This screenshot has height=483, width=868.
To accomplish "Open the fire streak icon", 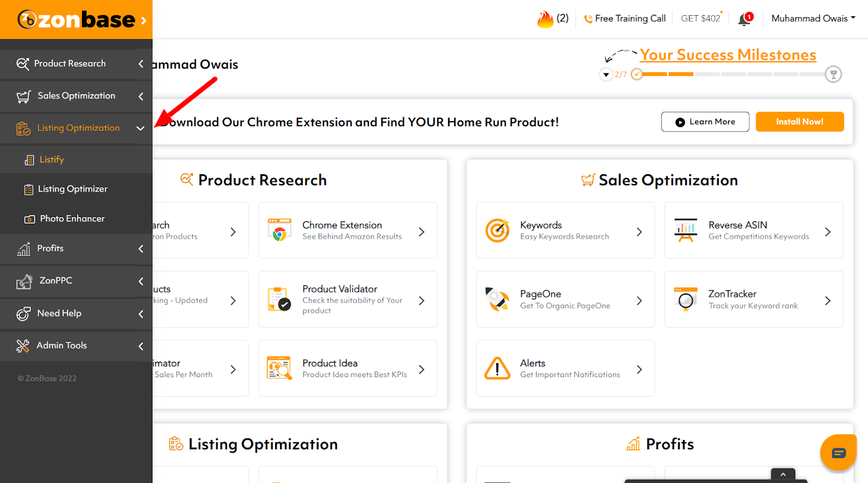I will pos(545,19).
